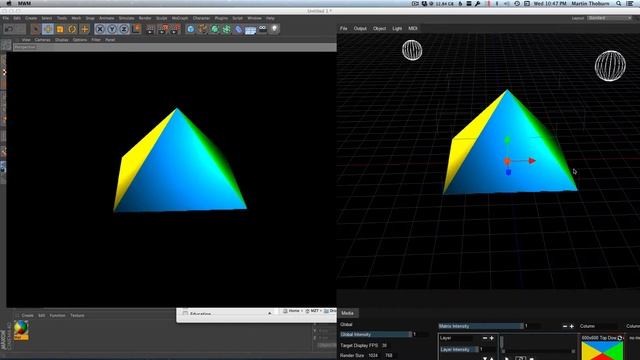Open the Create menu in Cinema 4D
Screen dimensions: 640x360
click(x=31, y=18)
